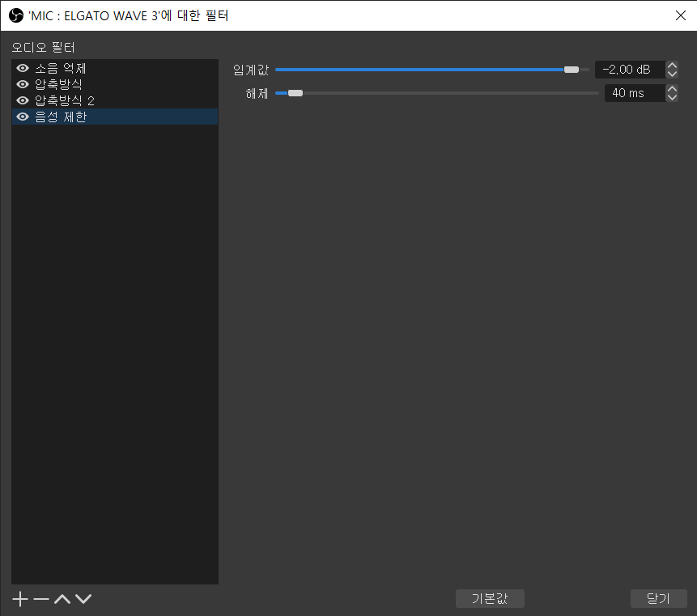Image resolution: width=697 pixels, height=616 pixels.
Task: Select the 압축방식 2 filter row
Action: [115, 100]
